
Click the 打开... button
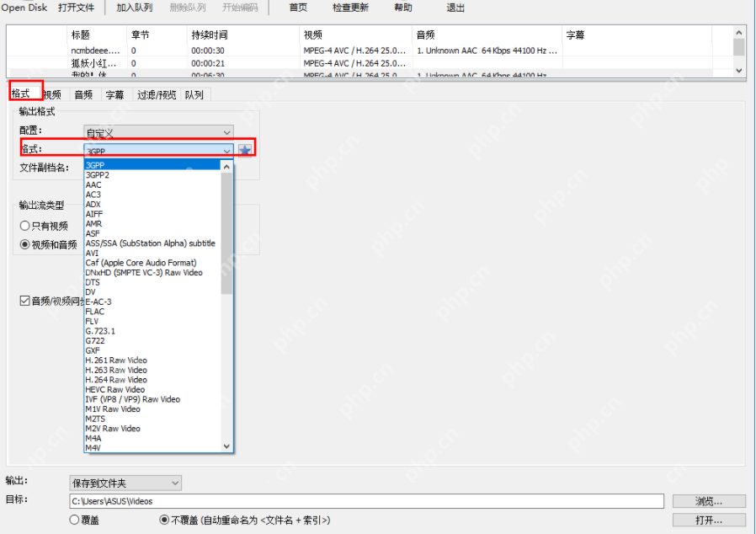709,520
